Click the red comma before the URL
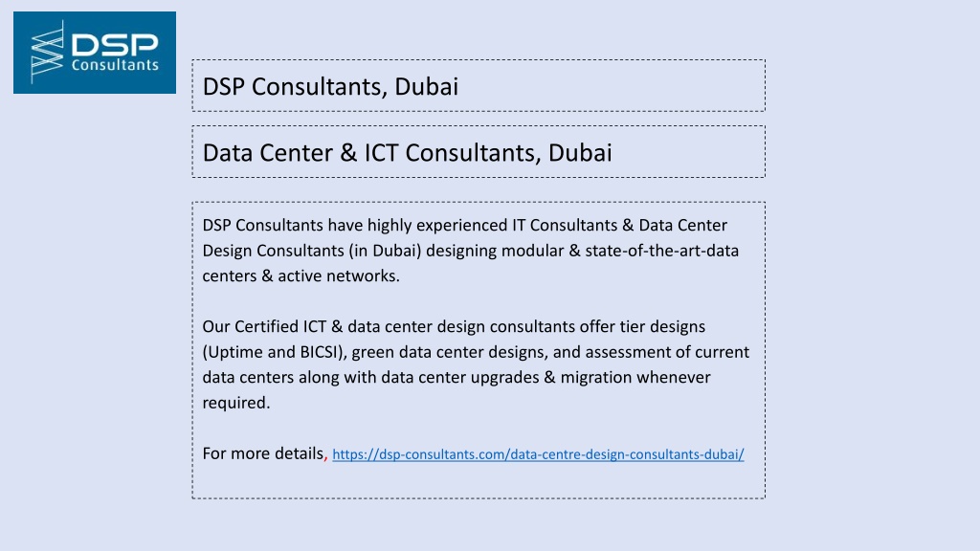 pos(326,458)
